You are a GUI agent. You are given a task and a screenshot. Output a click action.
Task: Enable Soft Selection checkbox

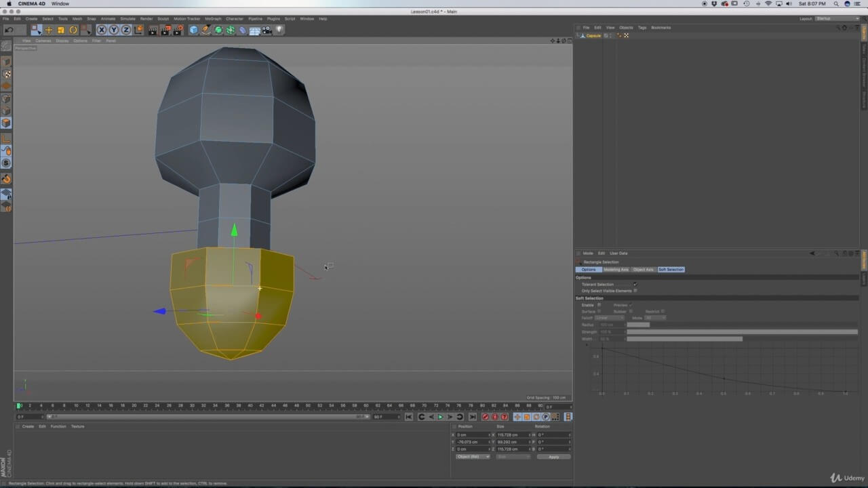[599, 305]
